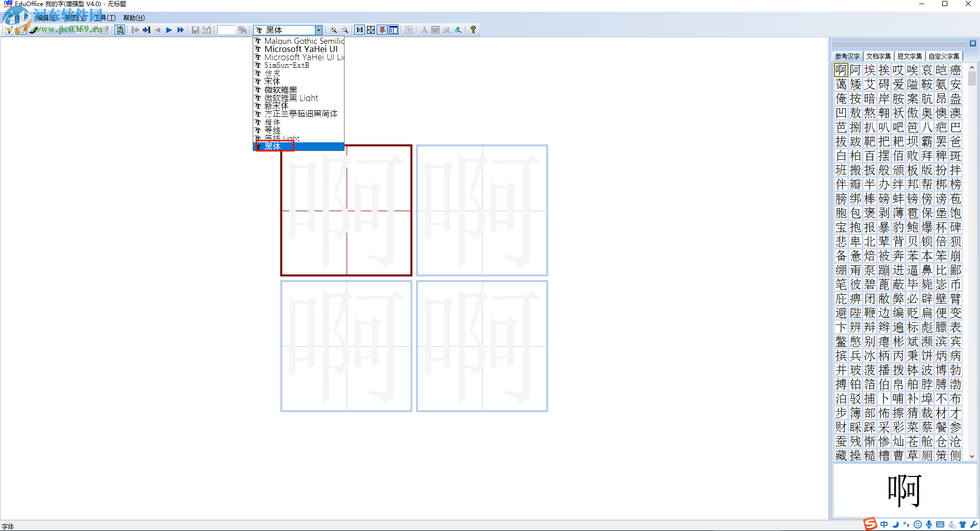Select 宋体 from the font list
This screenshot has height=531, width=980.
coord(273,81)
